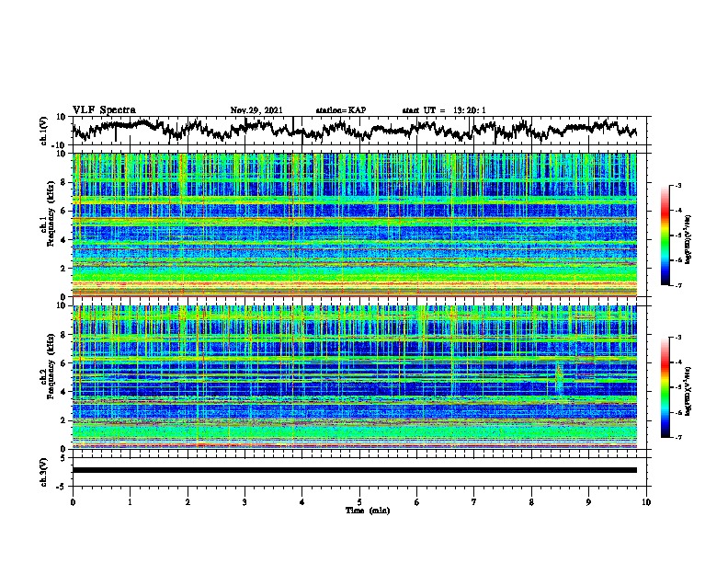The image size is (728, 563).
Task: Click the 8 kHz tick on ch.2 frequency axis
Action: (x=64, y=335)
